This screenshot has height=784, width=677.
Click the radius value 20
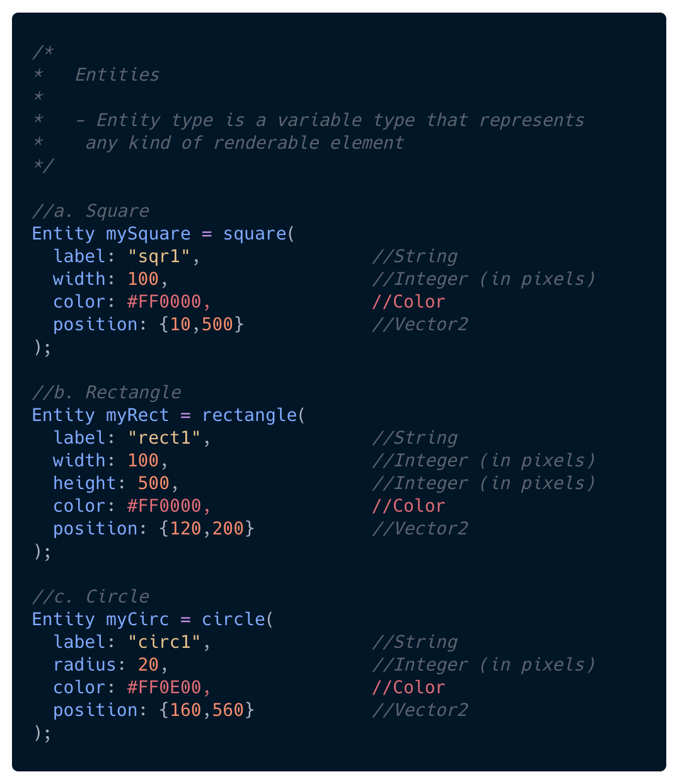pos(148,665)
